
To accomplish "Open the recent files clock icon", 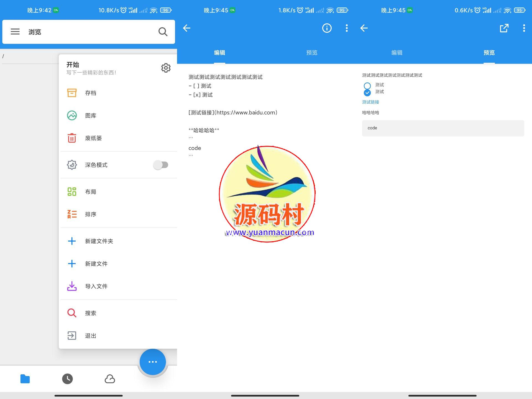I will coord(67,379).
